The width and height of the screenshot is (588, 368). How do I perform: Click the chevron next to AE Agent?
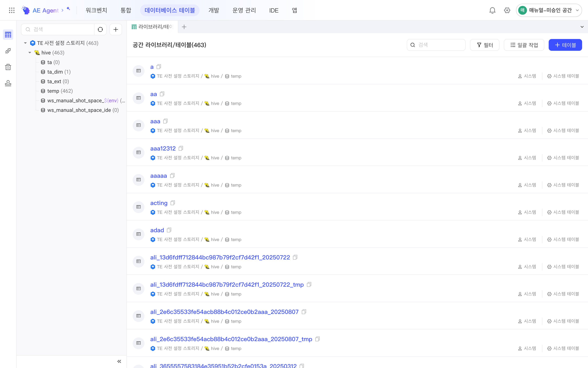[62, 10]
